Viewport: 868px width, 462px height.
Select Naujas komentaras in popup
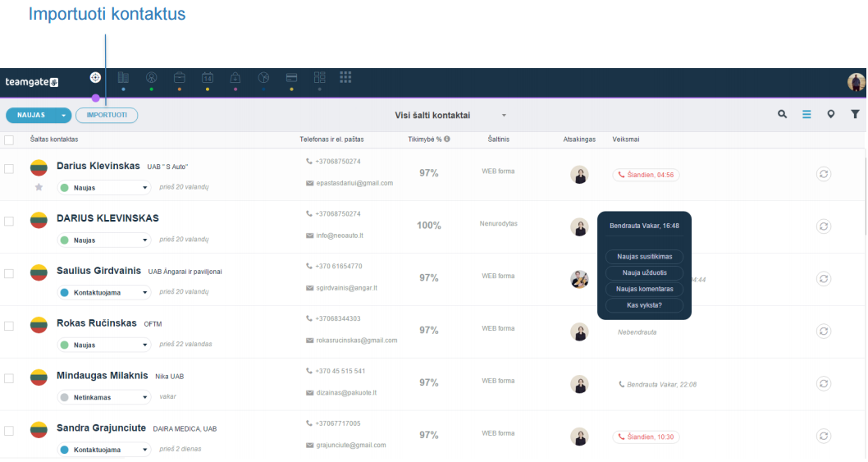644,289
